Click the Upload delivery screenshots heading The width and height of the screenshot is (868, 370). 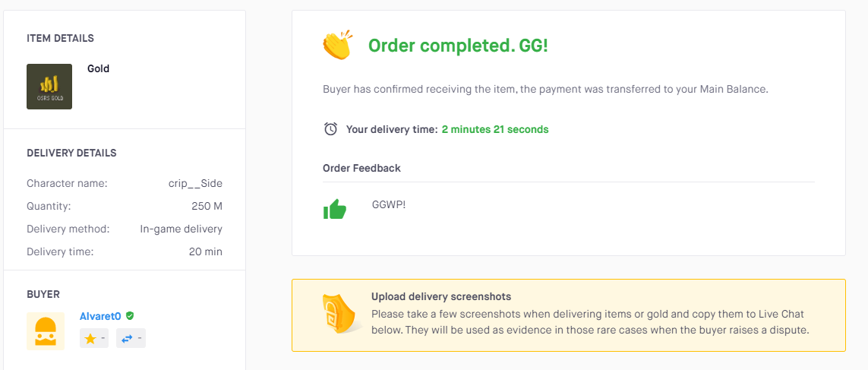441,296
